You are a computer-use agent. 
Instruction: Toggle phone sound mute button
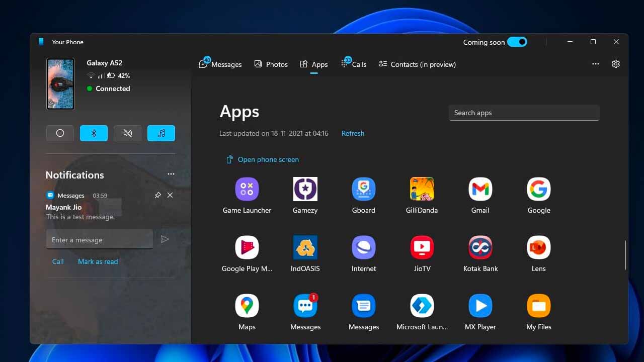pos(127,133)
